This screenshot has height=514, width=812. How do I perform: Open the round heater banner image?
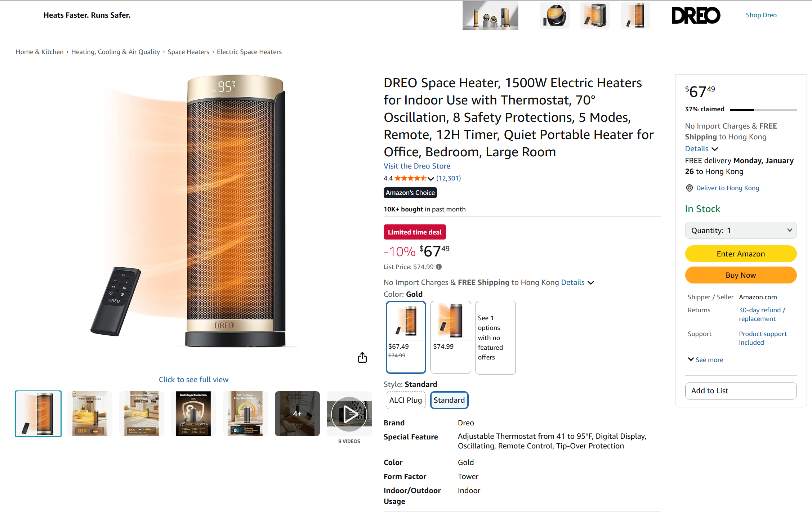[555, 15]
